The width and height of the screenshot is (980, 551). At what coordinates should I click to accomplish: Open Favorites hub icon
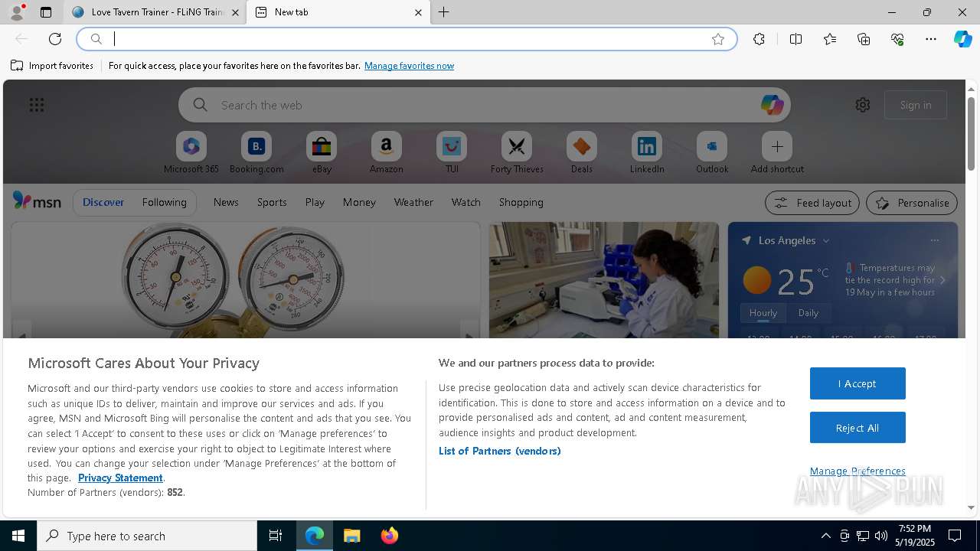point(830,39)
